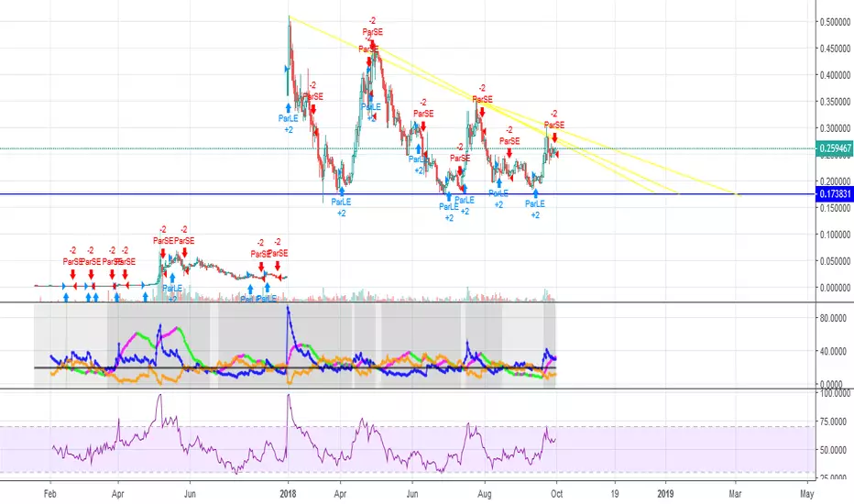The width and height of the screenshot is (854, 504).
Task: Select the 0.200000 price axis value
Action: pos(835,181)
